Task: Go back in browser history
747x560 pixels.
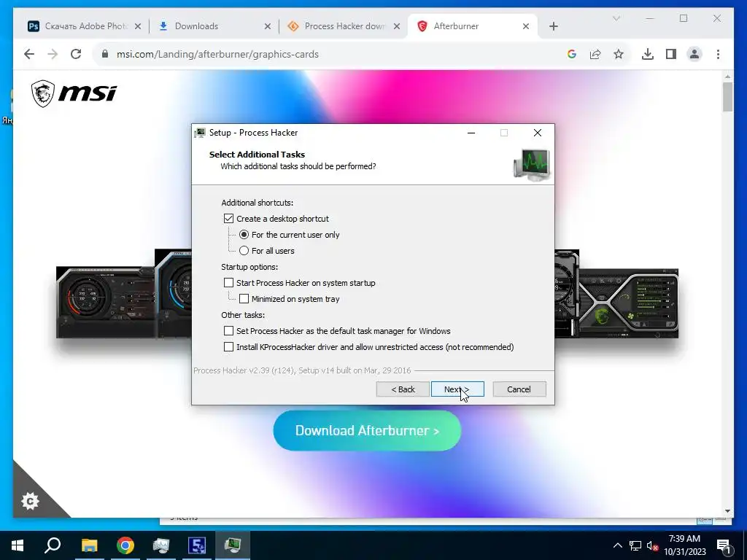Action: pos(29,54)
